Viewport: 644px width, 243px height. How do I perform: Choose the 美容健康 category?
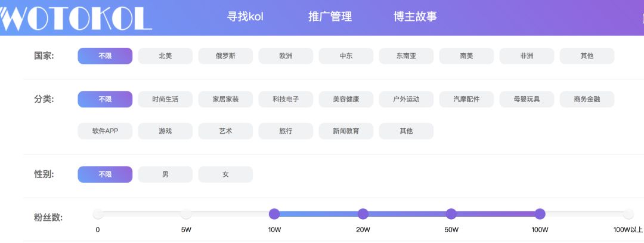(346, 99)
